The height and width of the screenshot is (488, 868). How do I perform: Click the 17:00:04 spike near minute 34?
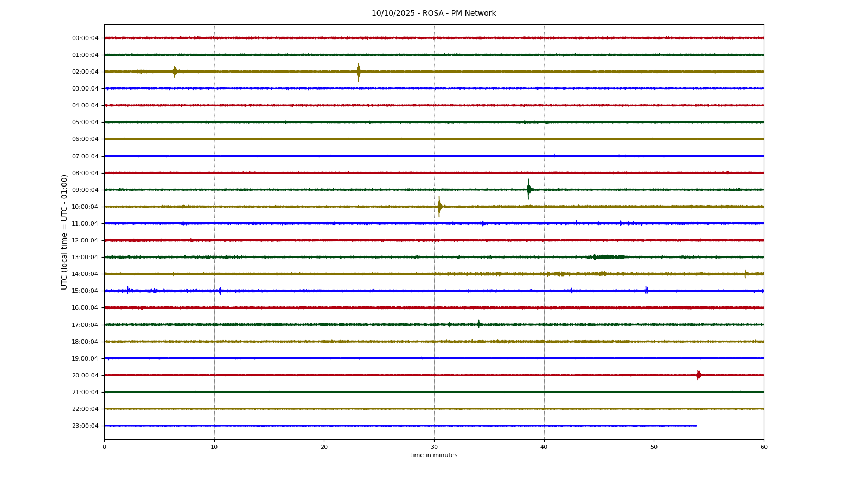point(478,324)
